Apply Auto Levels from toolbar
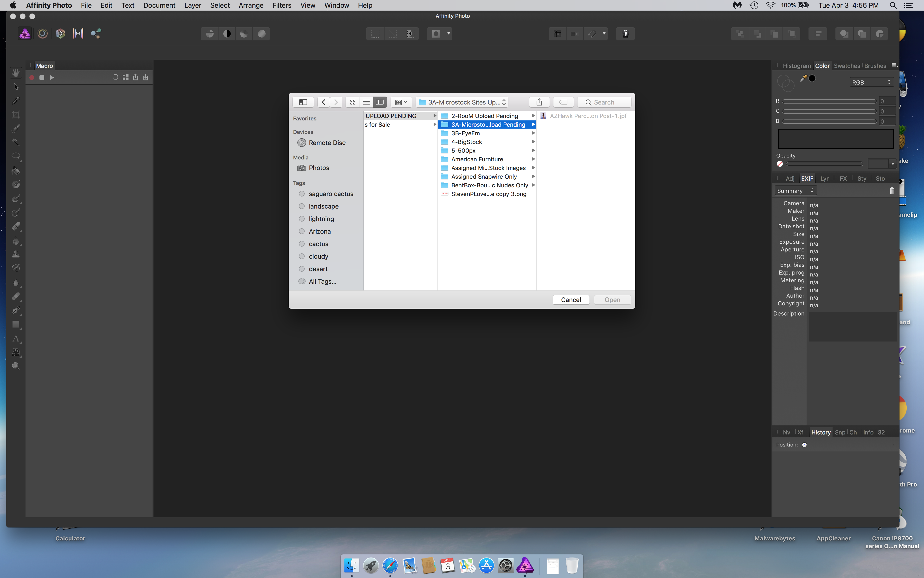The width and height of the screenshot is (924, 578). (210, 34)
